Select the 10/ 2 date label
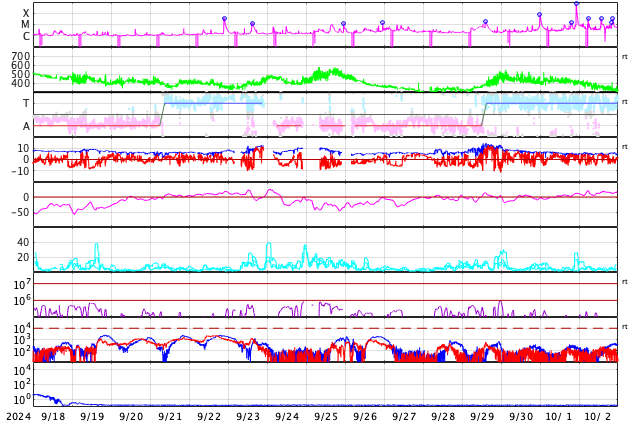The width and height of the screenshot is (634, 424). [x=598, y=417]
